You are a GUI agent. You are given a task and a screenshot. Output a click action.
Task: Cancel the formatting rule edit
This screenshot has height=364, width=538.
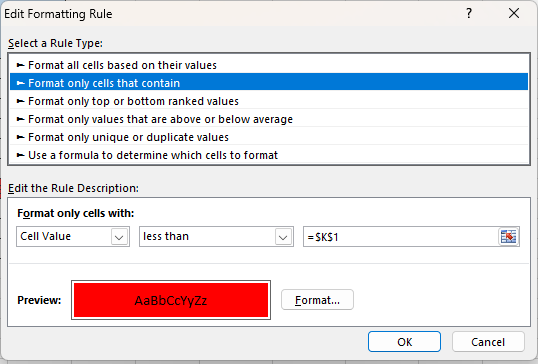tap(488, 342)
